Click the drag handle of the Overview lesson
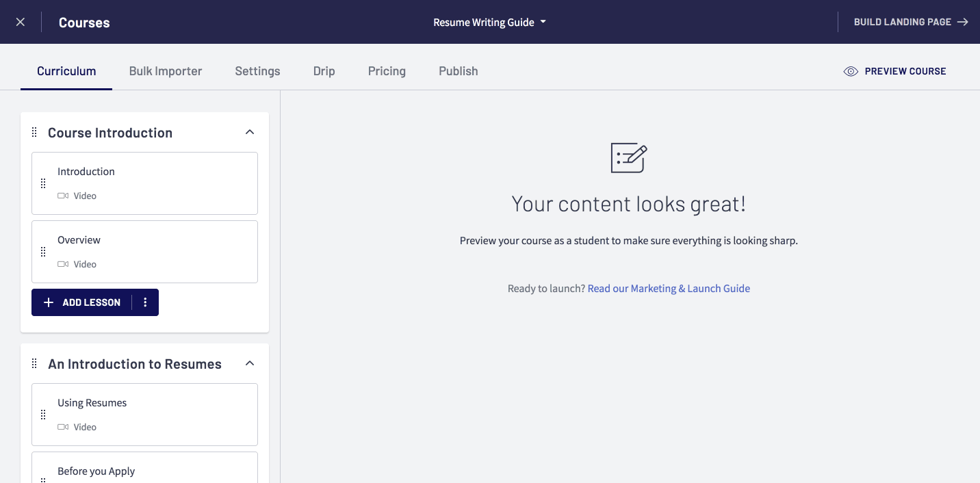The height and width of the screenshot is (483, 980). [43, 252]
